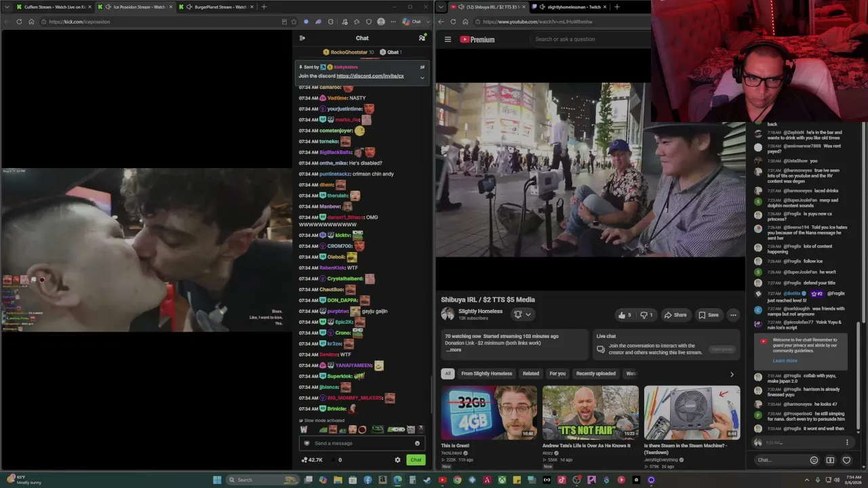Open YouTube live chat emoji picker
Viewport: 868px width, 488px height.
(814, 460)
